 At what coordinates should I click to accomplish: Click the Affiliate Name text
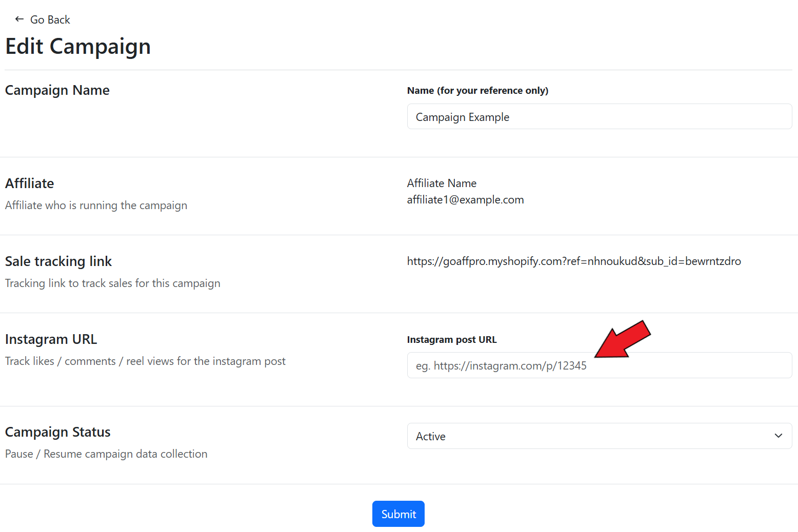point(442,183)
